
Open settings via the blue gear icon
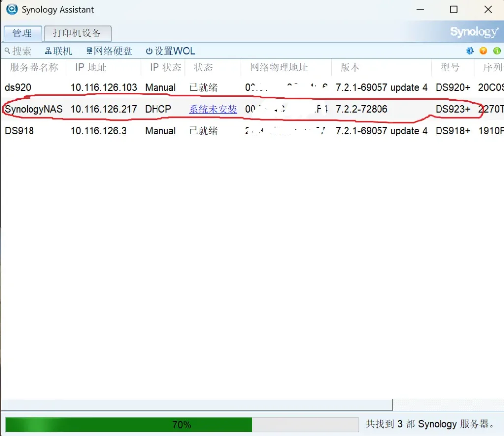470,51
